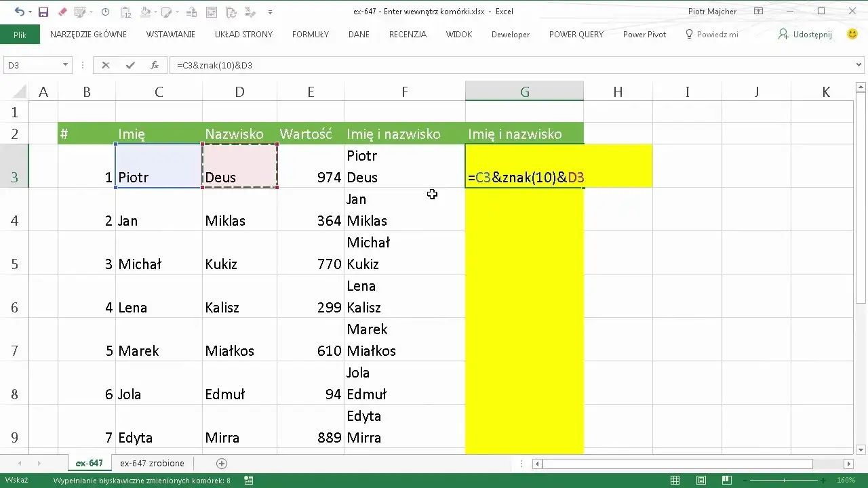The width and height of the screenshot is (868, 488).
Task: Add a new sheet with plus icon
Action: pos(221,464)
